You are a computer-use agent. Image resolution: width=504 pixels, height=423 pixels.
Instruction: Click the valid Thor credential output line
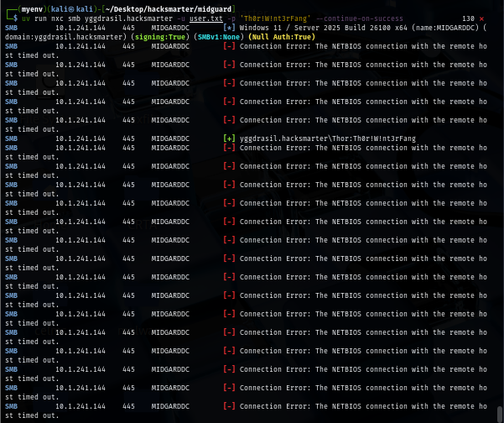point(310,138)
